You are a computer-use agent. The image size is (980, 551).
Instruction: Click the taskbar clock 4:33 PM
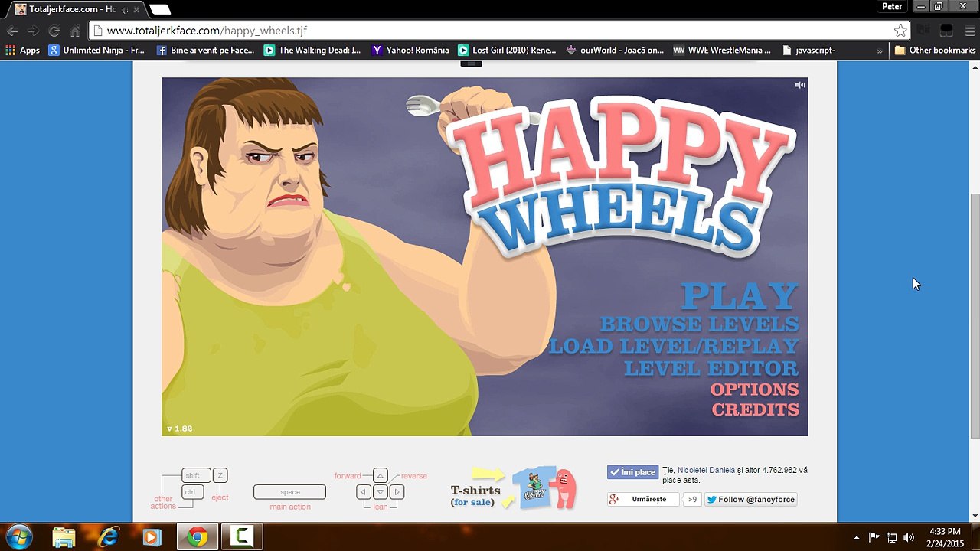coord(945,537)
